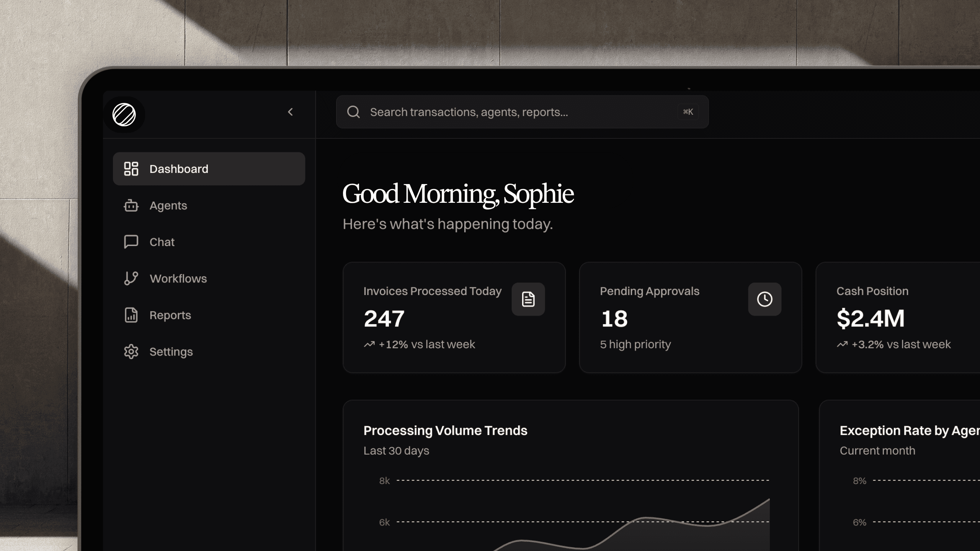Click the "Invoices Processed Today" label
This screenshot has width=980, height=551.
[x=433, y=291]
